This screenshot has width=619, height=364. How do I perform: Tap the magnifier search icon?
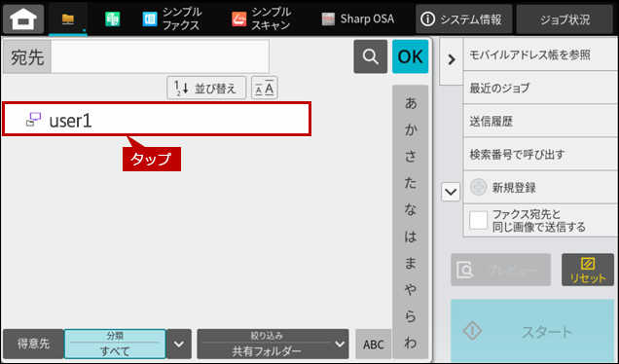[370, 56]
